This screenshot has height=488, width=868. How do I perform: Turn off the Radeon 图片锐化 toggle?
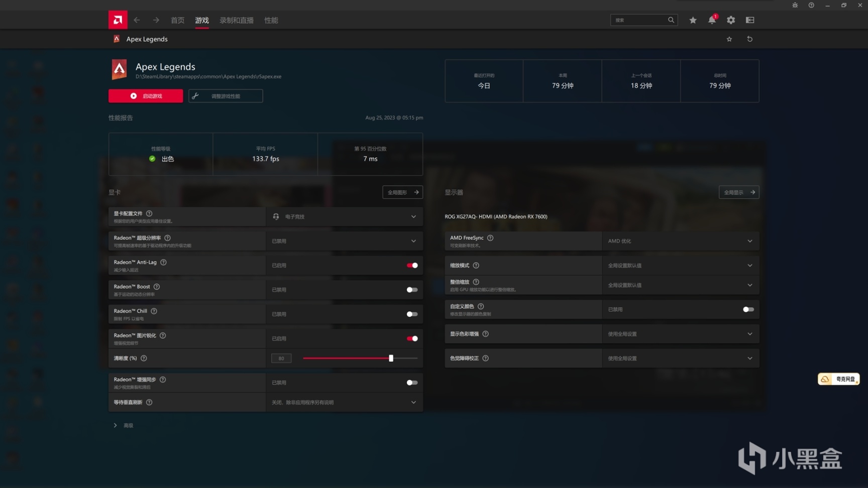pos(412,338)
